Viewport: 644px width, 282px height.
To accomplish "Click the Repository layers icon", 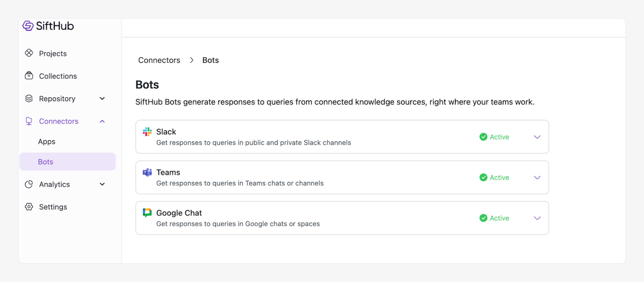I will tap(29, 98).
